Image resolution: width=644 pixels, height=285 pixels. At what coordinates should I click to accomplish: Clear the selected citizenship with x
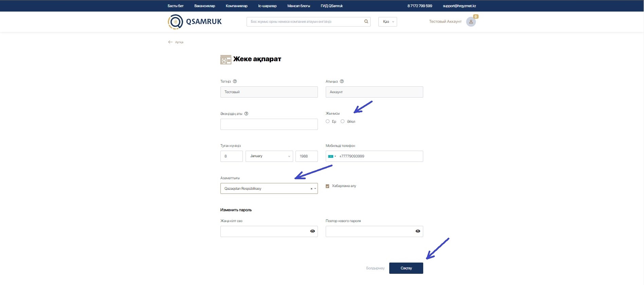pyautogui.click(x=311, y=189)
